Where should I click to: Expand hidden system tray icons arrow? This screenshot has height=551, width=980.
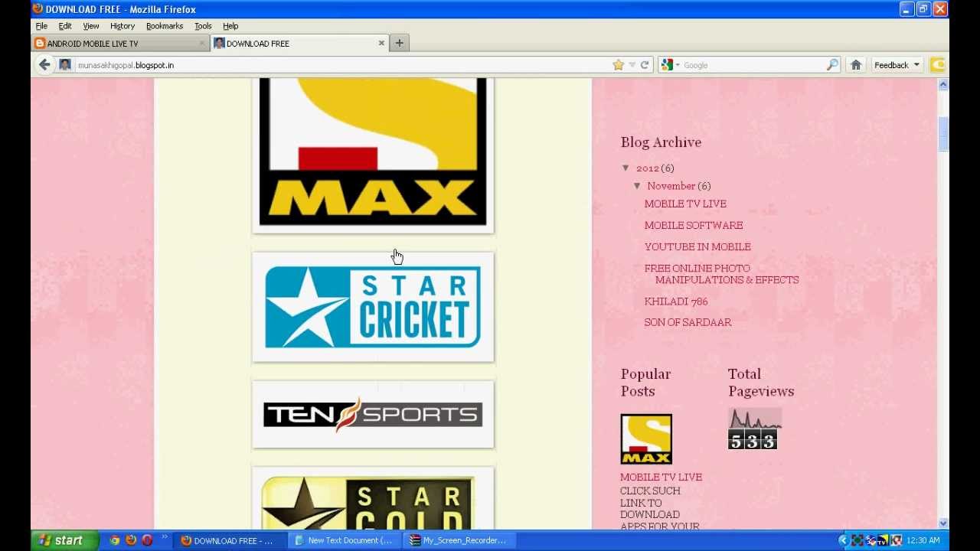[x=844, y=540]
